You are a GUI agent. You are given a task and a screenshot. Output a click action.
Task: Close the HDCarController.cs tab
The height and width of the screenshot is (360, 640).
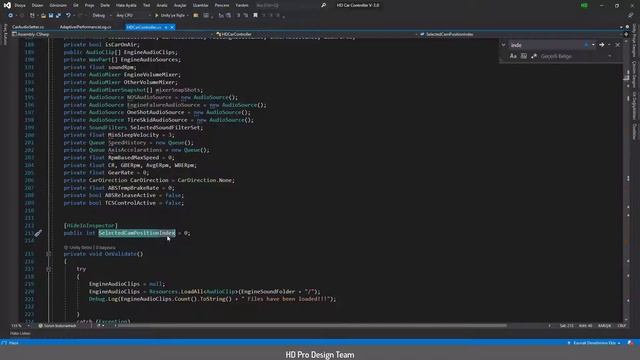point(172,27)
